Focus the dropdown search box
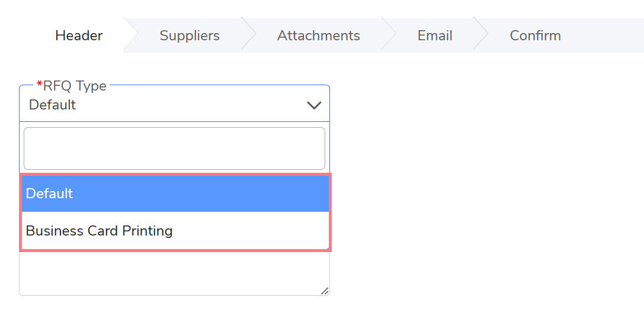 pyautogui.click(x=174, y=149)
